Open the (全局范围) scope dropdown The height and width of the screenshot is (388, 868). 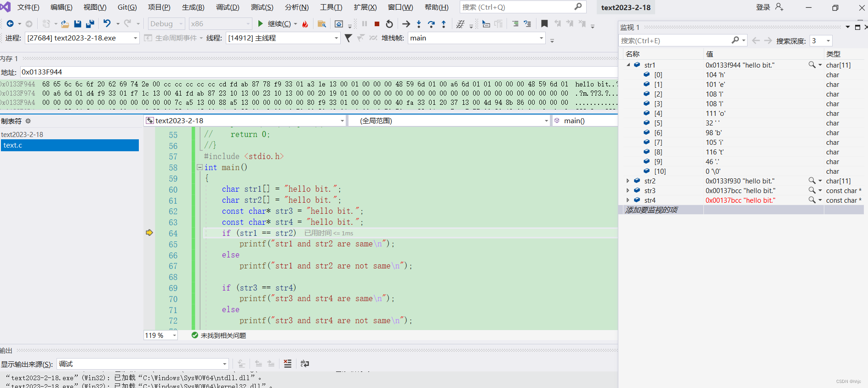449,120
